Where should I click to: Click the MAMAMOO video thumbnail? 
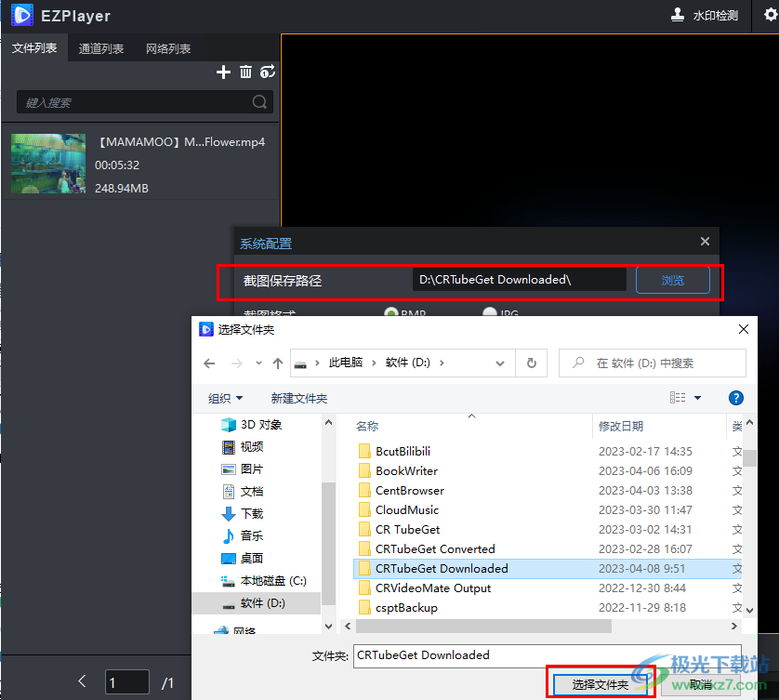click(48, 164)
